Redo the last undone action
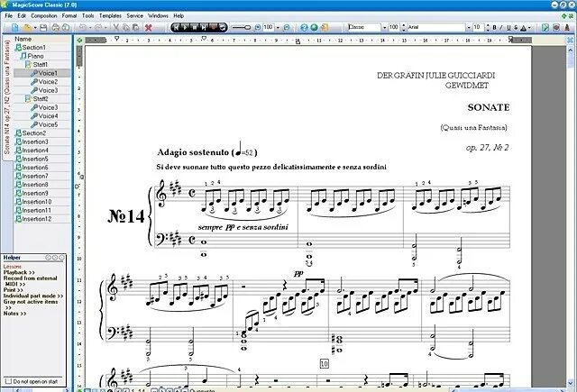 (98, 28)
